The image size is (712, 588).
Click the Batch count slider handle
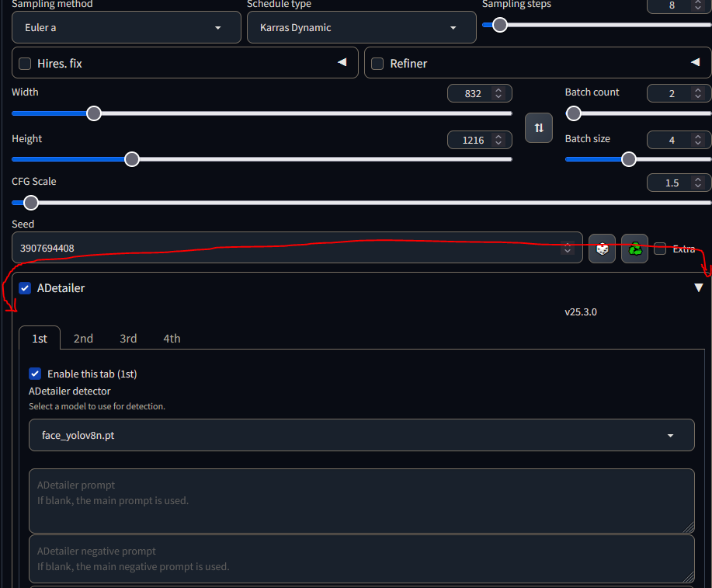574,113
